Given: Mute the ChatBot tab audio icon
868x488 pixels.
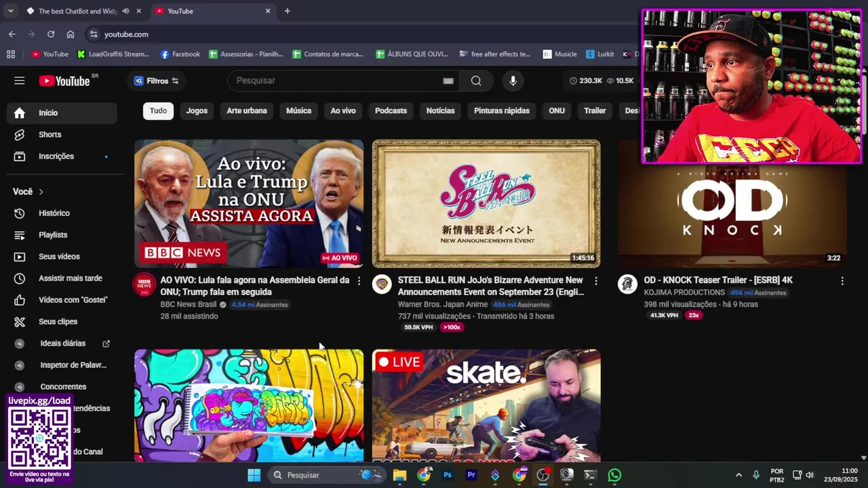Looking at the screenshot, I should (x=126, y=11).
